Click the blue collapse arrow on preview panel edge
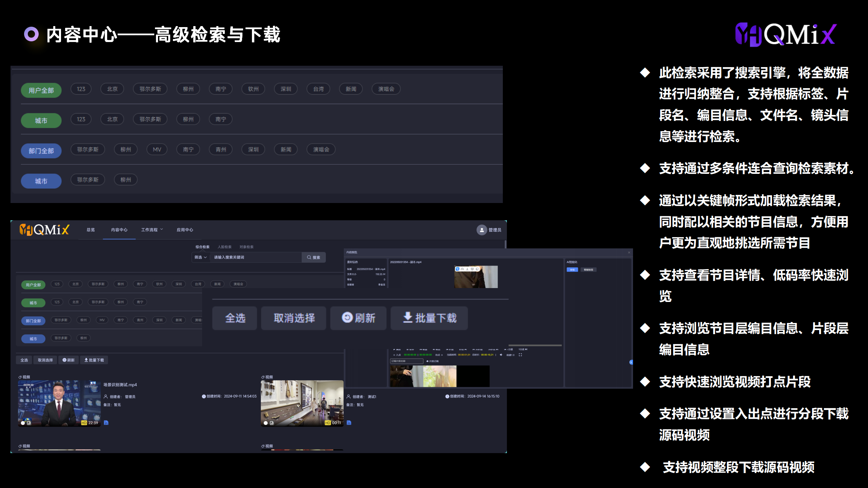The image size is (868, 488). tap(631, 362)
